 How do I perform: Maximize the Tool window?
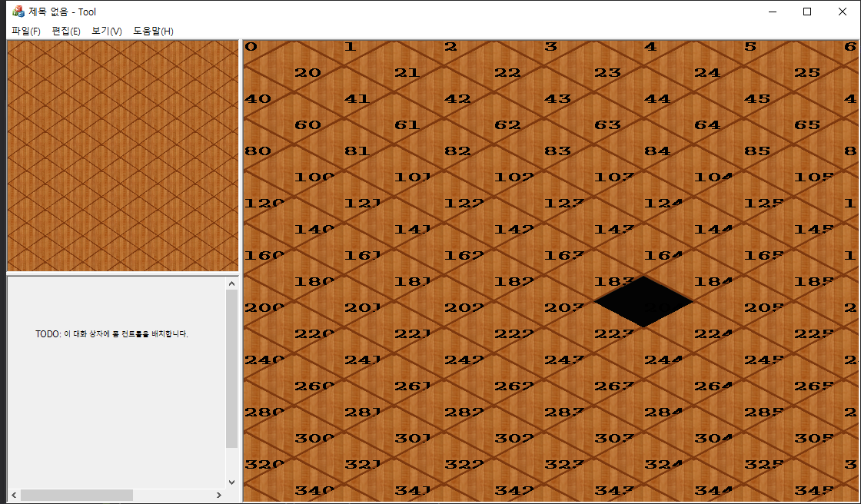coord(807,12)
